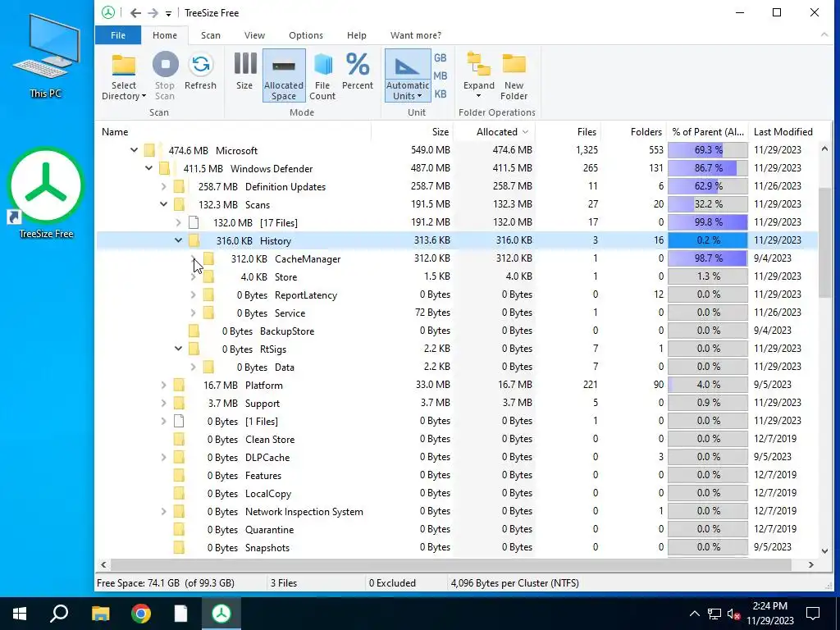Click the [1 Files] document icon

coord(179,421)
